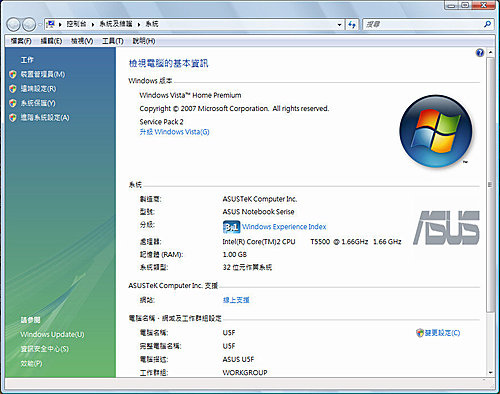Click 變更設定(C) link
The image size is (500, 394).
click(x=442, y=333)
